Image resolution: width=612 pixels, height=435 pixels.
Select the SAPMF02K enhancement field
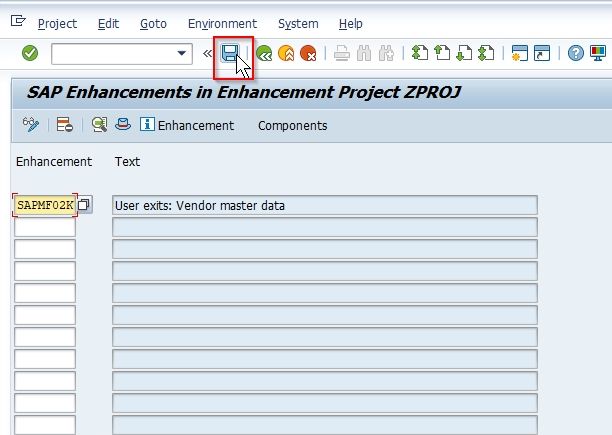(x=45, y=205)
